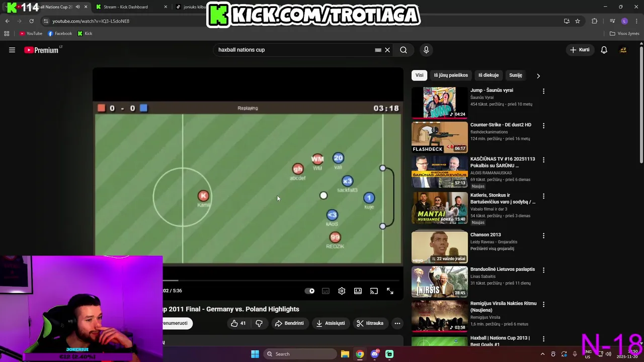The height and width of the screenshot is (362, 644).
Task: Enter fullscreen mode in player
Action: pos(390,291)
